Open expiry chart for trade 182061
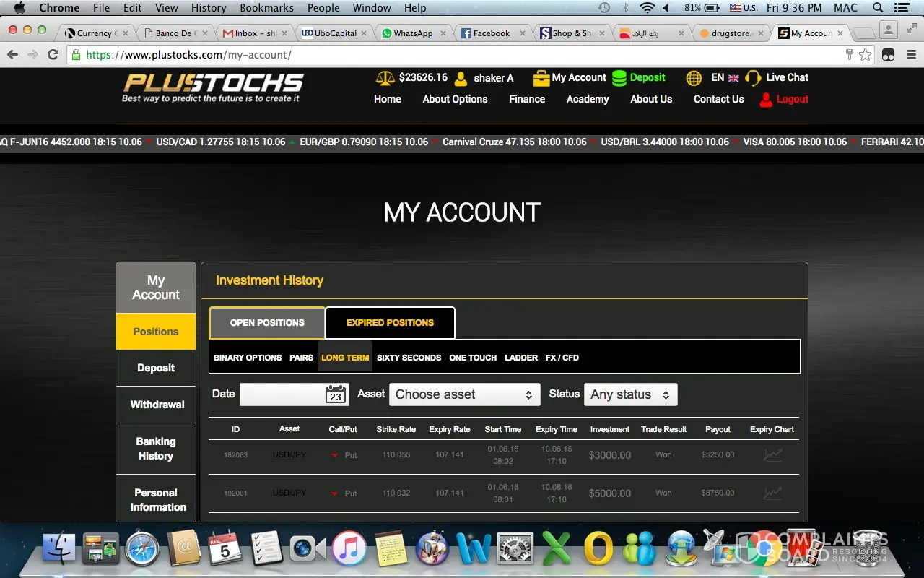Image resolution: width=924 pixels, height=578 pixels. (772, 493)
